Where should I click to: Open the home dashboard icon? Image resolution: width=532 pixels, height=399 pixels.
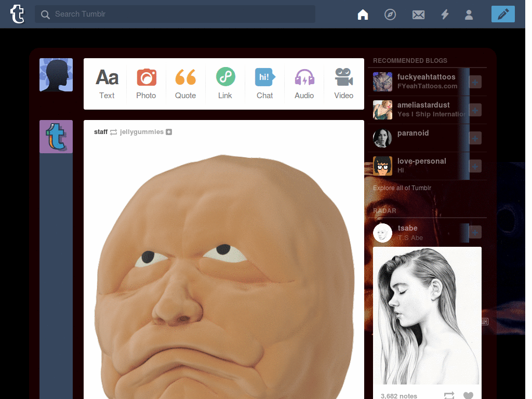click(363, 15)
